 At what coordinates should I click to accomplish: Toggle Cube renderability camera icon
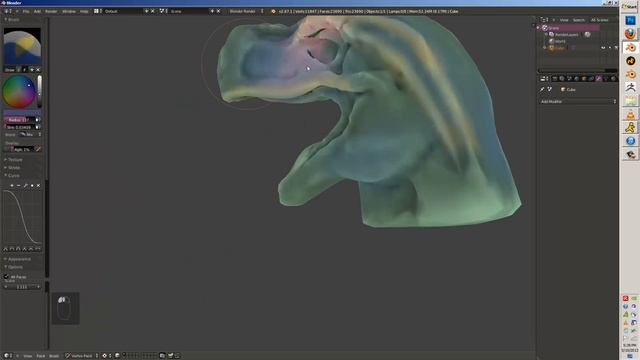coord(616,48)
